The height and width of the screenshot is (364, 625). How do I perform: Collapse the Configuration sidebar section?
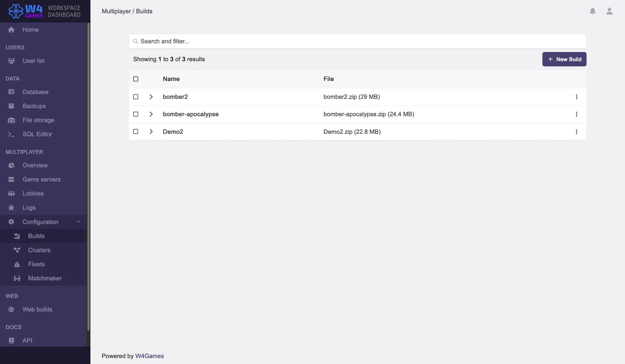coord(78,222)
